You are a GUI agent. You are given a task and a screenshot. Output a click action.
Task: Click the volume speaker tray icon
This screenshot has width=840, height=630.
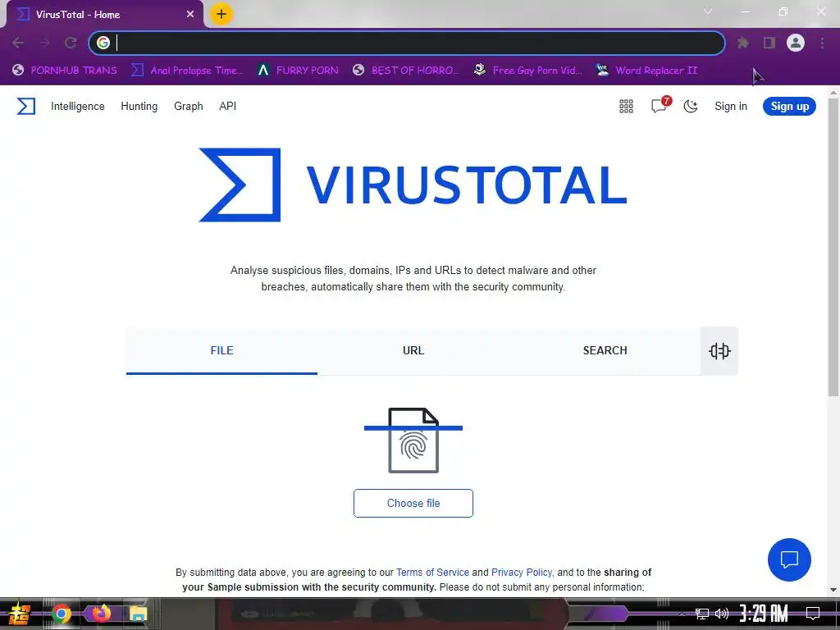click(x=722, y=614)
